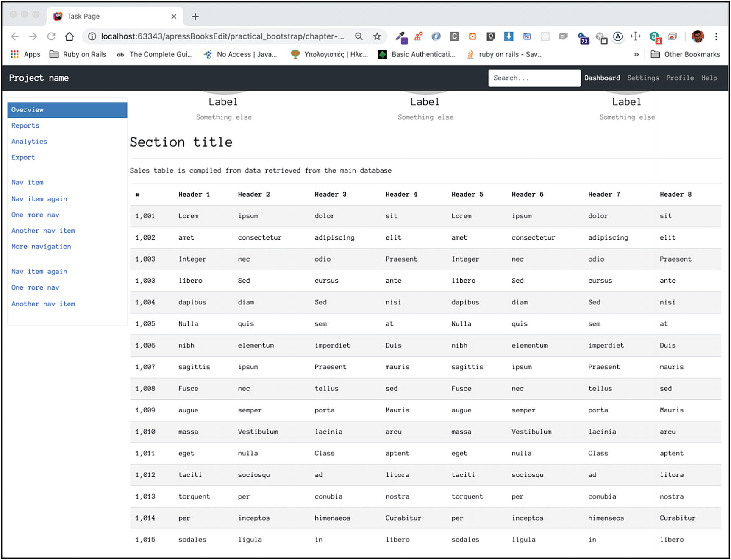Open the Other Bookmarks folder
The height and width of the screenshot is (560, 731).
click(685, 54)
